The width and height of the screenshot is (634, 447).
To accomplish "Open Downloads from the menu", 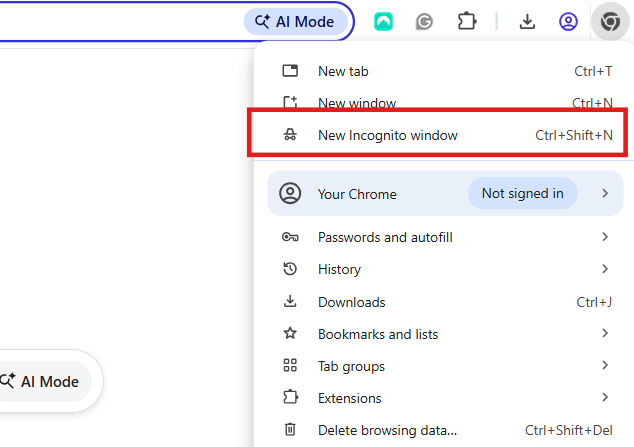I will pos(444,302).
